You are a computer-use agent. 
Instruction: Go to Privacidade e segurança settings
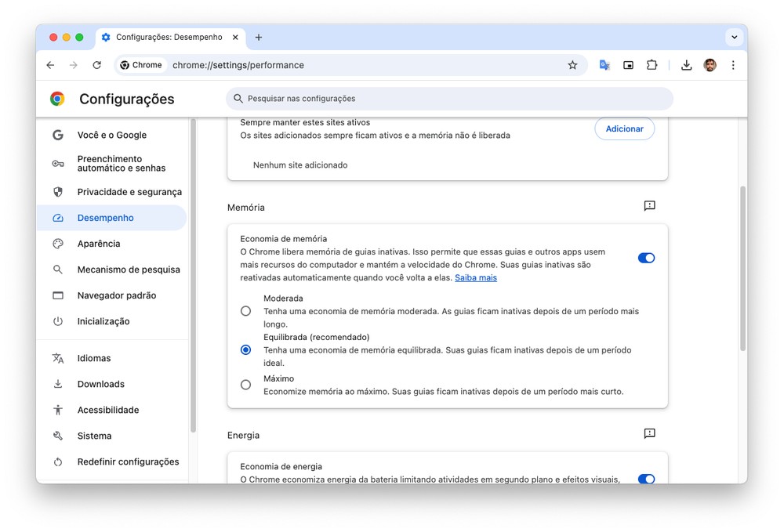pyautogui.click(x=129, y=192)
